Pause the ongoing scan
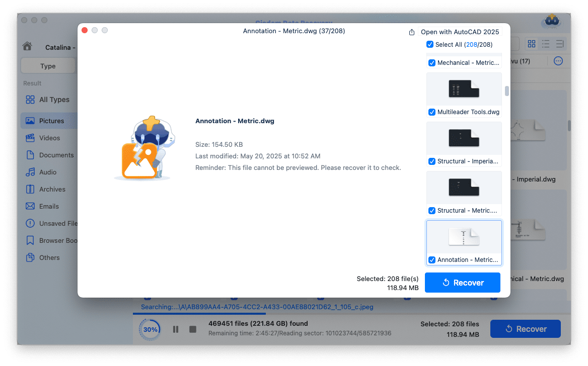 [175, 329]
